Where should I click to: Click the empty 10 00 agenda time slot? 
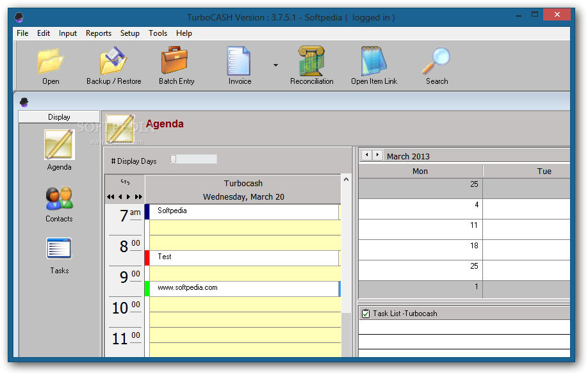(x=245, y=305)
